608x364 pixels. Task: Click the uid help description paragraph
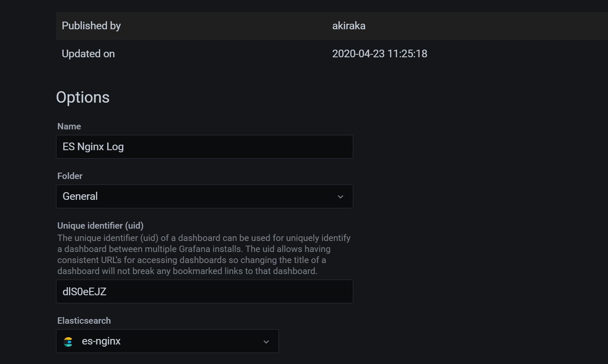coord(204,255)
